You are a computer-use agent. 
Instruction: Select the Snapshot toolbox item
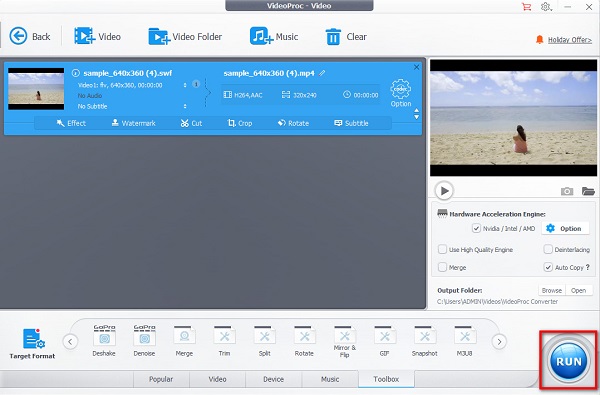424,341
